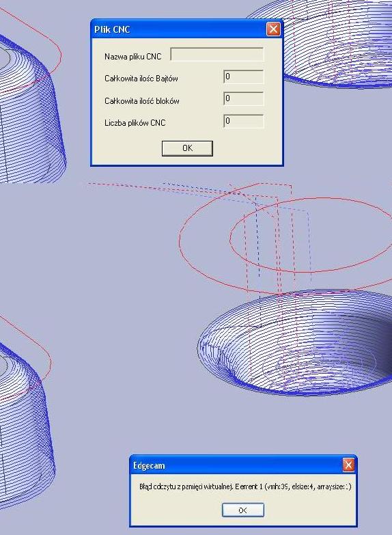Click the Edgecam dialog title bar

(x=237, y=465)
